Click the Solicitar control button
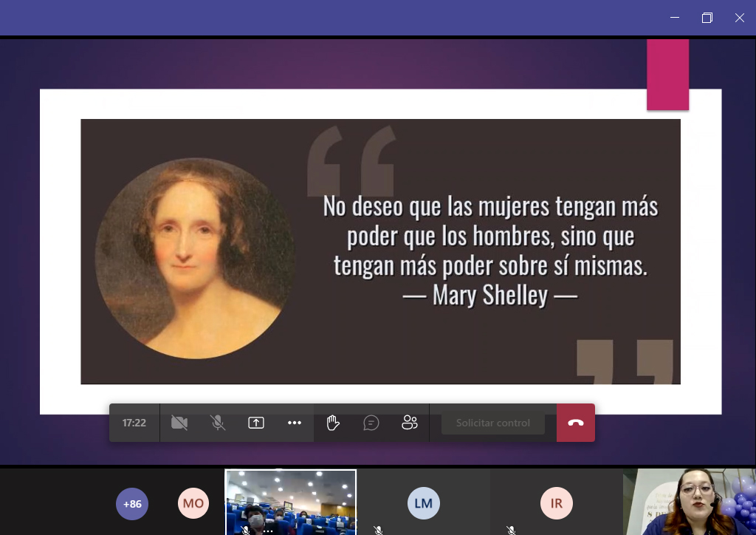The image size is (756, 535). pos(492,423)
